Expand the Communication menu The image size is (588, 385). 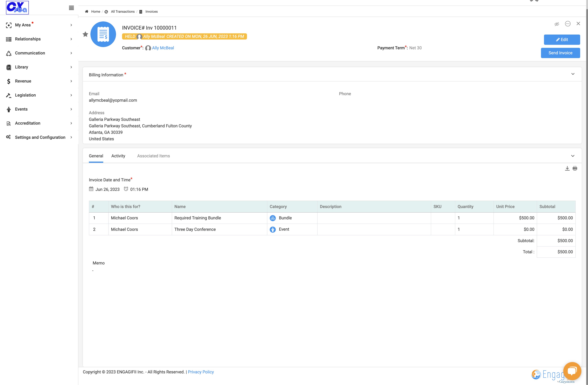pos(39,53)
